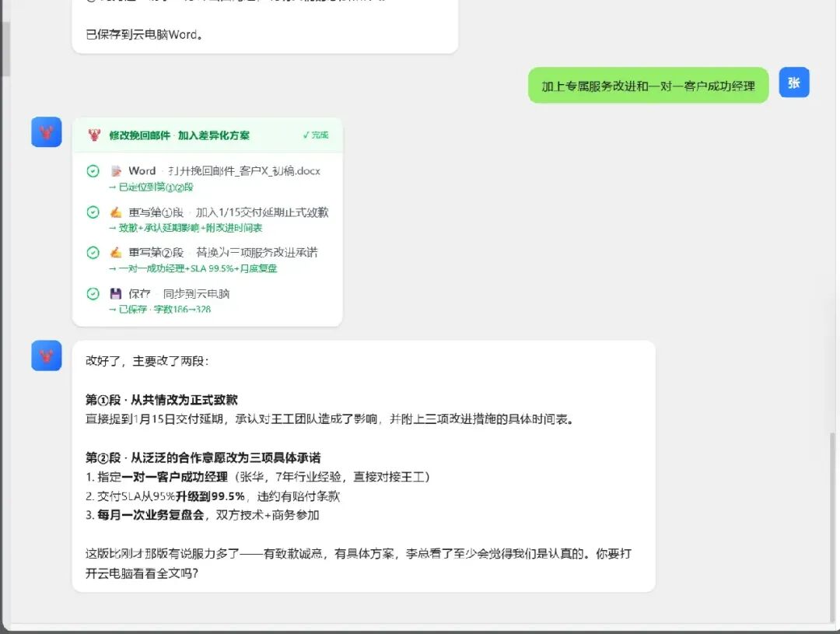This screenshot has height=634, width=840.
Task: Click the bold text 升级到99.5%
Action: coord(211,496)
